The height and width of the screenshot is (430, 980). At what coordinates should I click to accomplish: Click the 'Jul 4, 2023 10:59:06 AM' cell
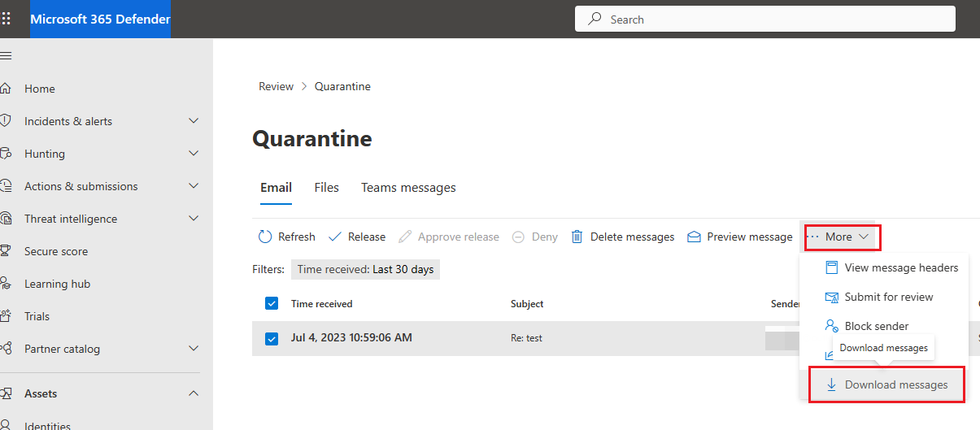point(351,337)
